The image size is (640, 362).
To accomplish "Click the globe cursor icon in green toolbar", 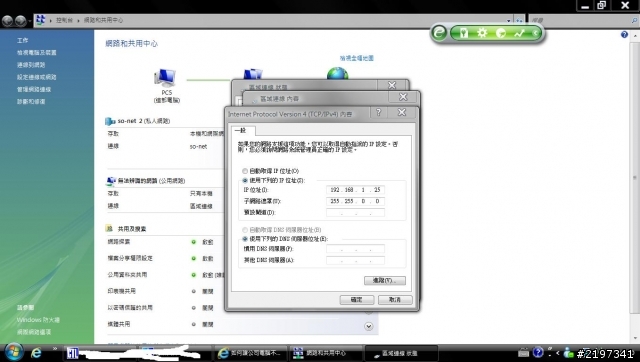I will pyautogui.click(x=500, y=33).
